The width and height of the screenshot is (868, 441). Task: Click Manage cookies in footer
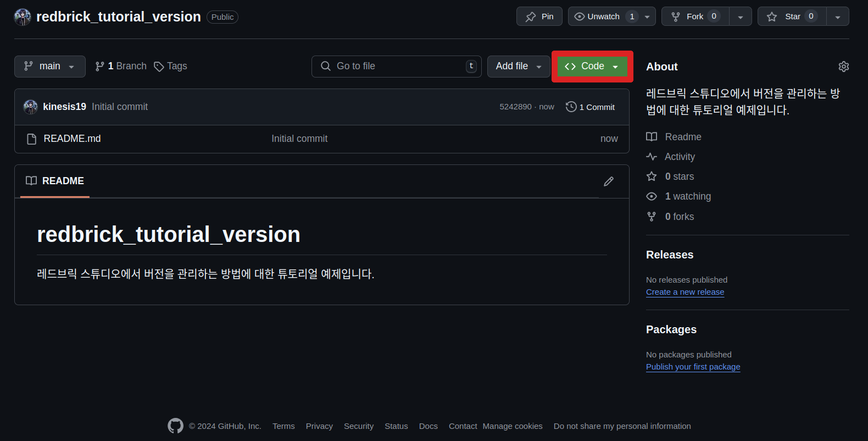513,426
